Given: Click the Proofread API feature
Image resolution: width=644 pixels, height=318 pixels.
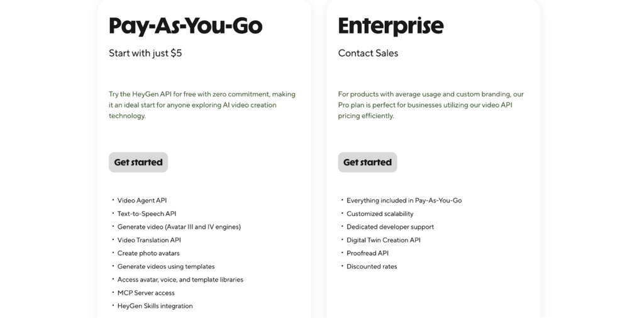Looking at the screenshot, I should [367, 253].
